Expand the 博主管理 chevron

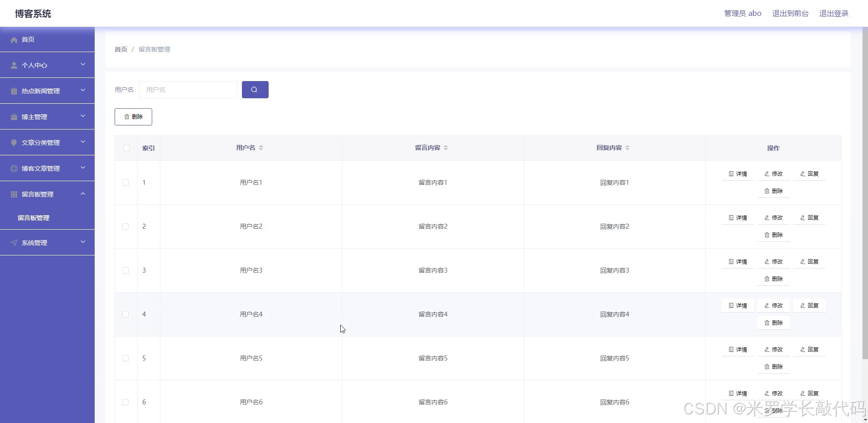coord(83,116)
